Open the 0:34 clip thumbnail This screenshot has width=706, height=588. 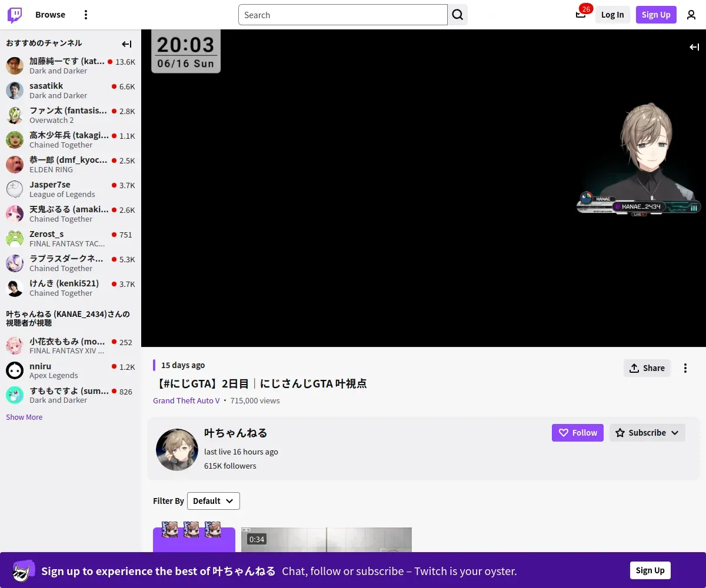tap(327, 540)
